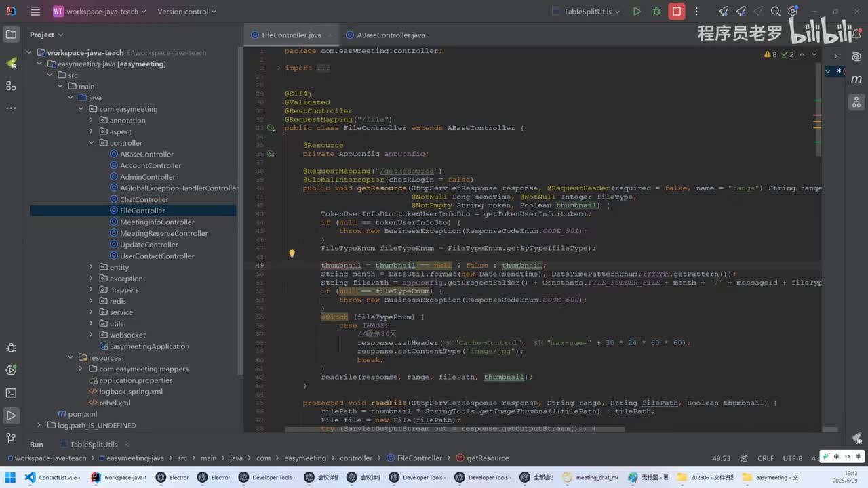868x488 pixels.
Task: Expand the websocket package
Action: point(91,335)
